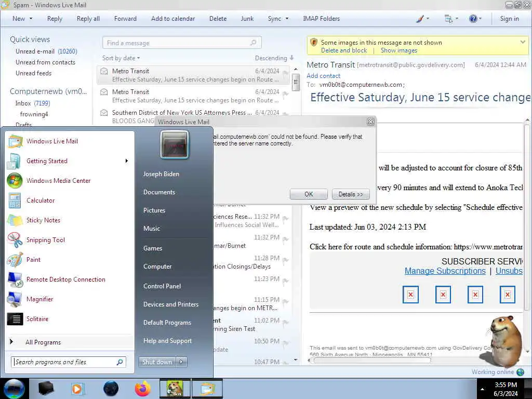Open the black box taskbar icon

[46, 389]
